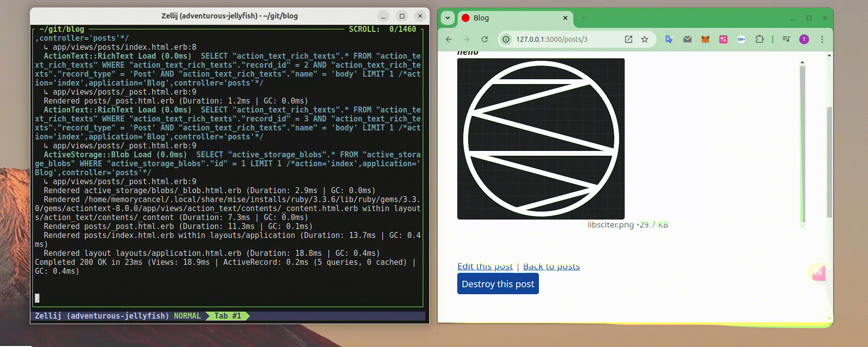Viewport: 868px width, 347px height.
Task: Minimize the Zellij terminal window
Action: coord(383,16)
